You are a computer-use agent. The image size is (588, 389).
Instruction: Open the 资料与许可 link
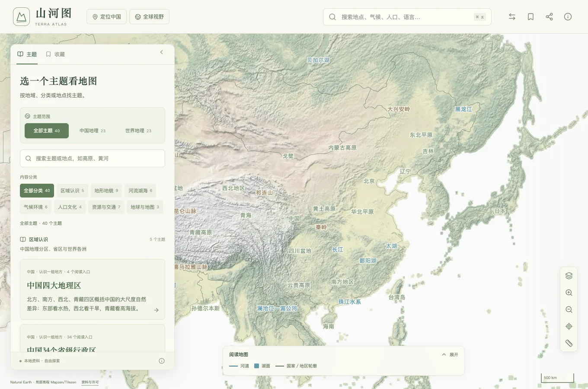tap(90, 382)
